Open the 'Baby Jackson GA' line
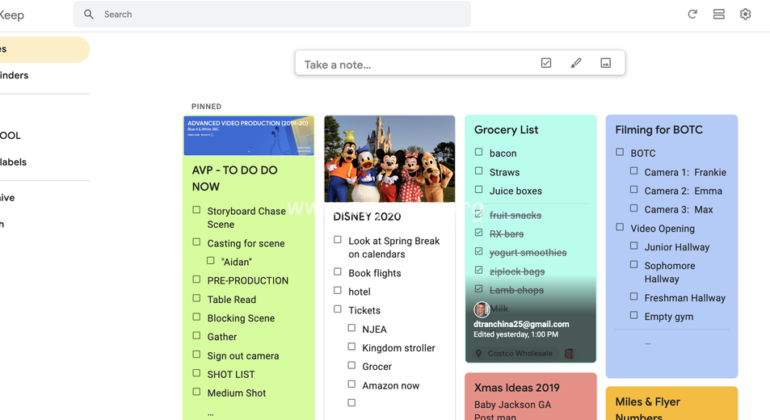This screenshot has width=770, height=420. [512, 405]
